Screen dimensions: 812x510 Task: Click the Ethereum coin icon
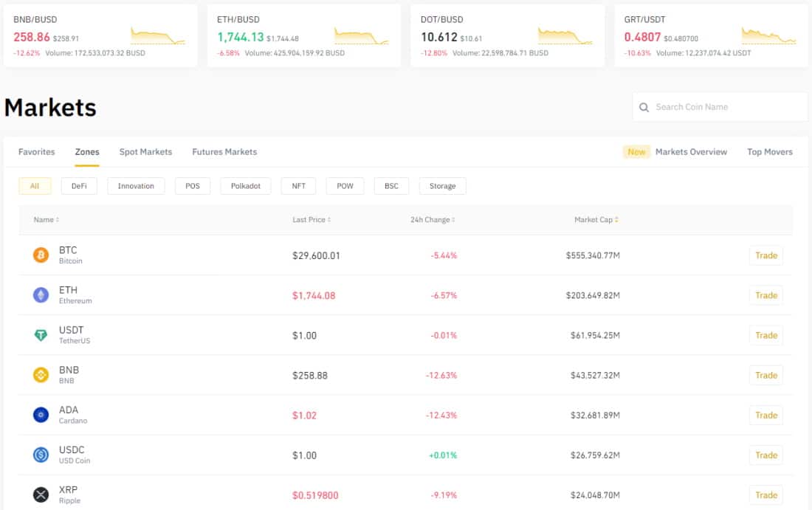(x=41, y=295)
